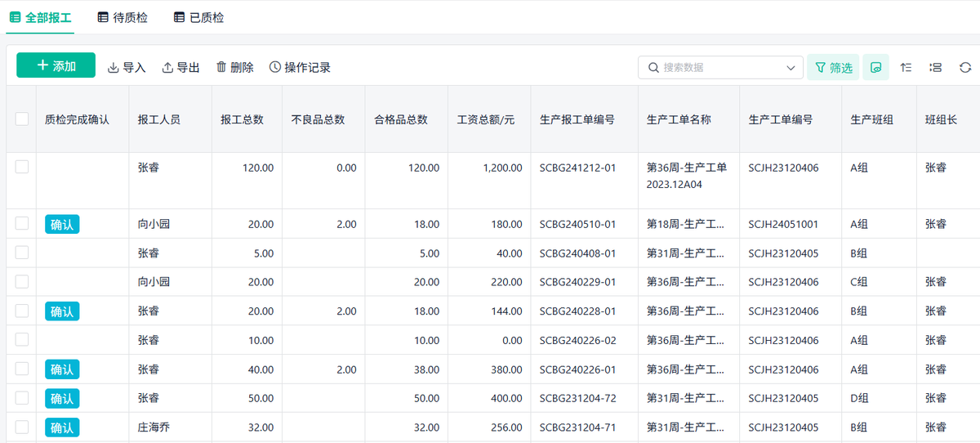Refresh the table with the reload icon
The width and height of the screenshot is (980, 443).
(x=965, y=67)
